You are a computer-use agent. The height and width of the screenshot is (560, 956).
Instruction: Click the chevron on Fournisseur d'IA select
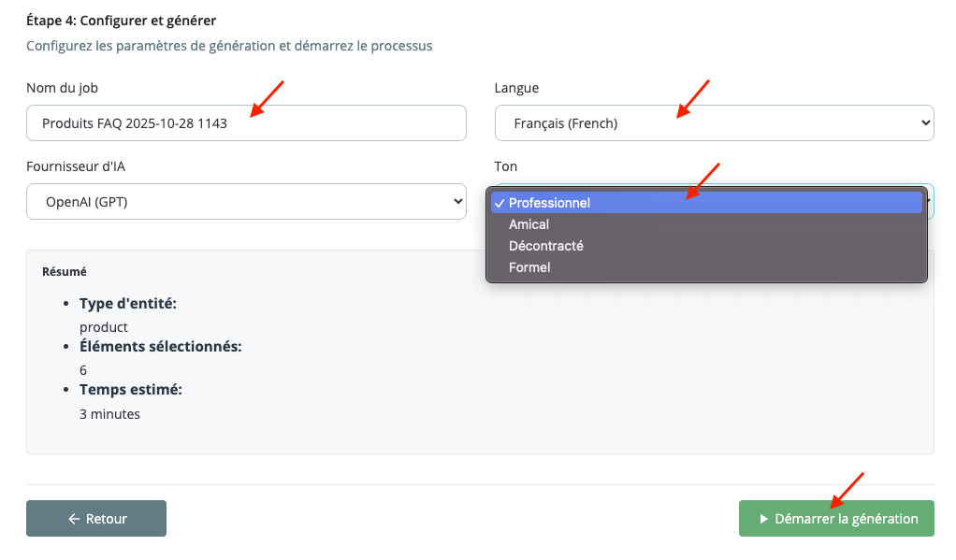[457, 202]
